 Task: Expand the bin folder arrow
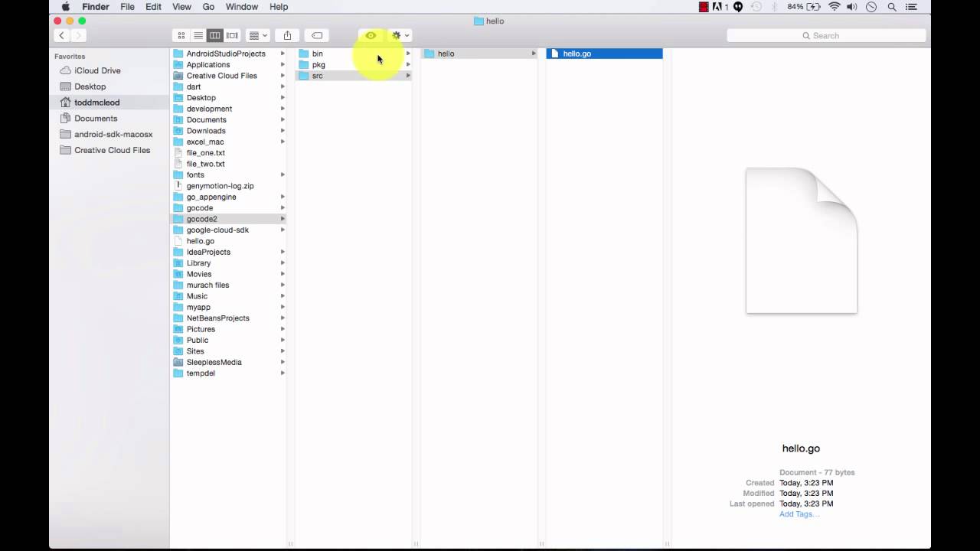[x=408, y=54]
